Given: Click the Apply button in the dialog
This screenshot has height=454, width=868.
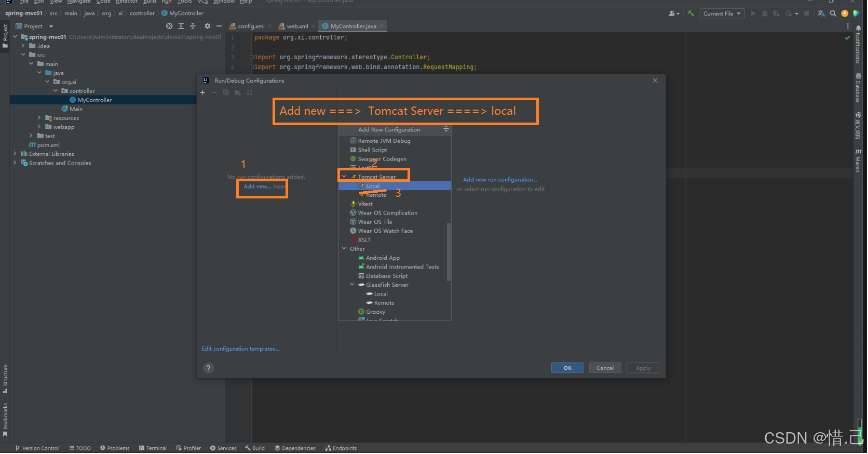Looking at the screenshot, I should [643, 368].
